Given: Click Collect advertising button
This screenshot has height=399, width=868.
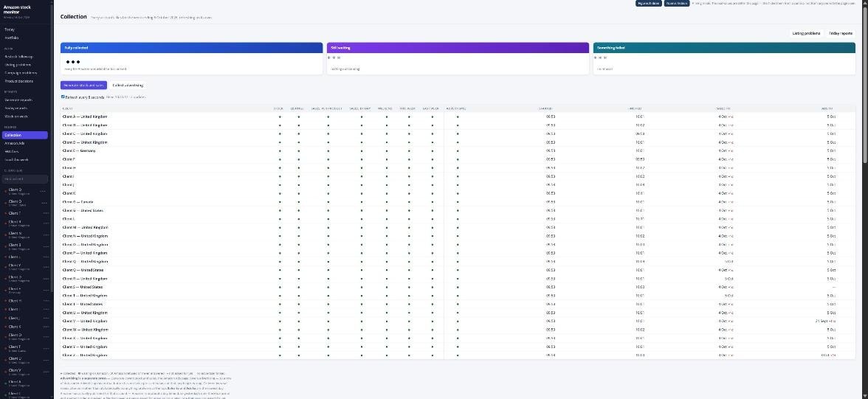Looking at the screenshot, I should click(x=128, y=86).
